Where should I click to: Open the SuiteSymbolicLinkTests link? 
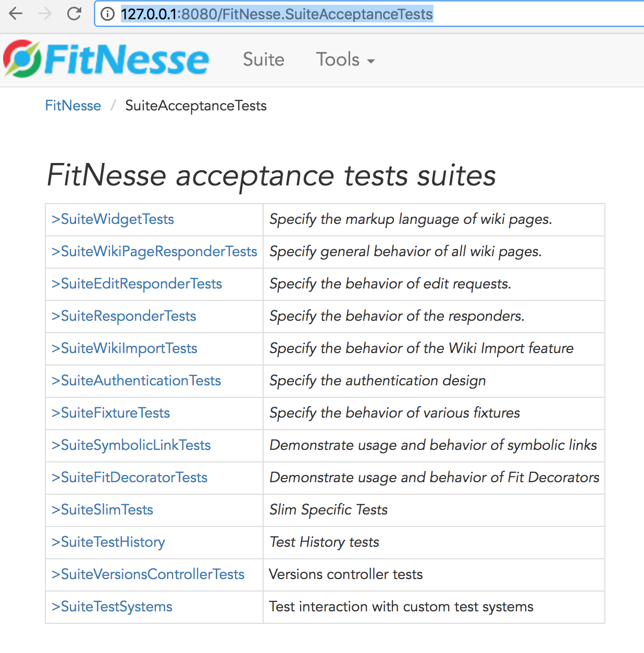(131, 445)
